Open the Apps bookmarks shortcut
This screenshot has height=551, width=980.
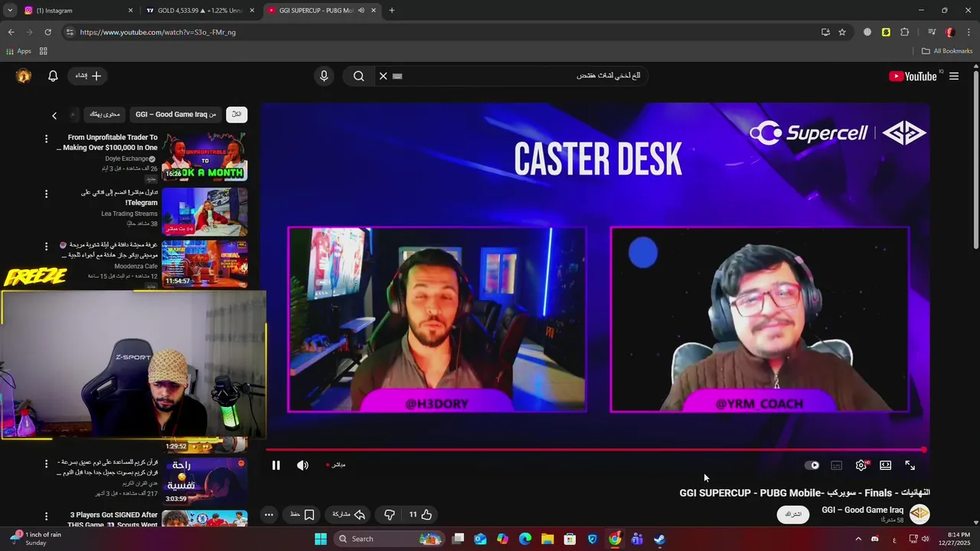click(18, 51)
